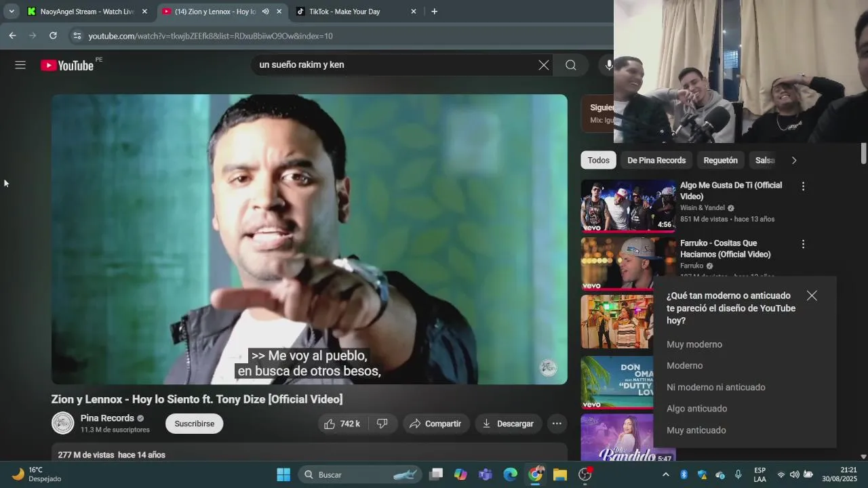This screenshot has width=868, height=488.
Task: Choose Ni moderno ni anticuado
Action: click(x=715, y=387)
